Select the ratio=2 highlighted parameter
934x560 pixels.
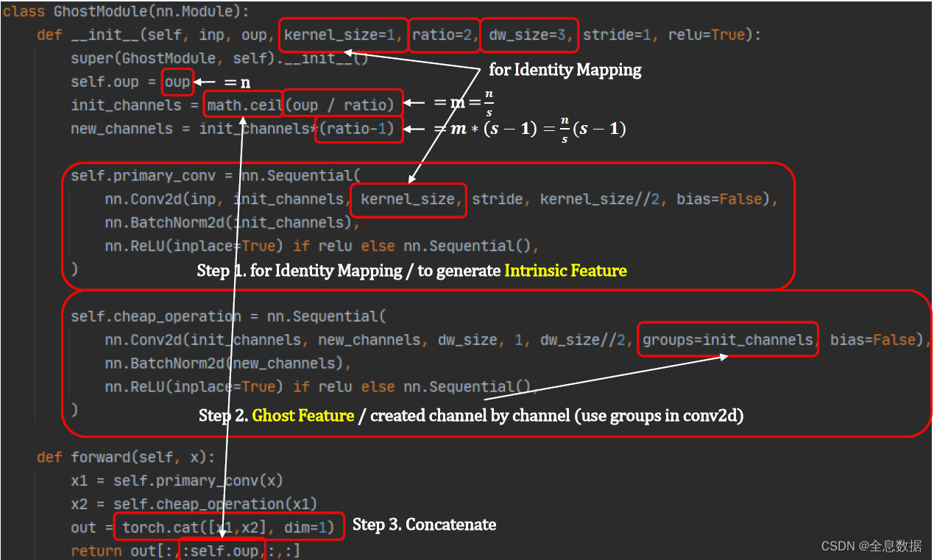point(444,35)
